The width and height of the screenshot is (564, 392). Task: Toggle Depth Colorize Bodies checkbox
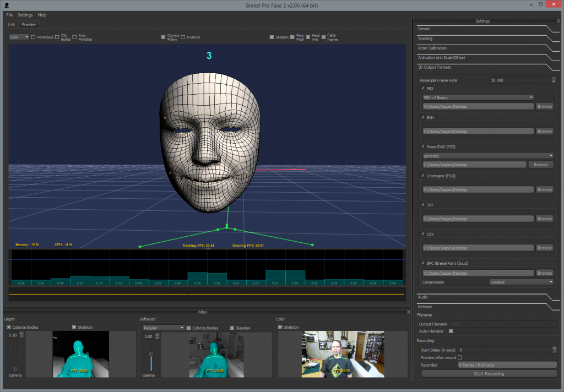pyautogui.click(x=9, y=327)
